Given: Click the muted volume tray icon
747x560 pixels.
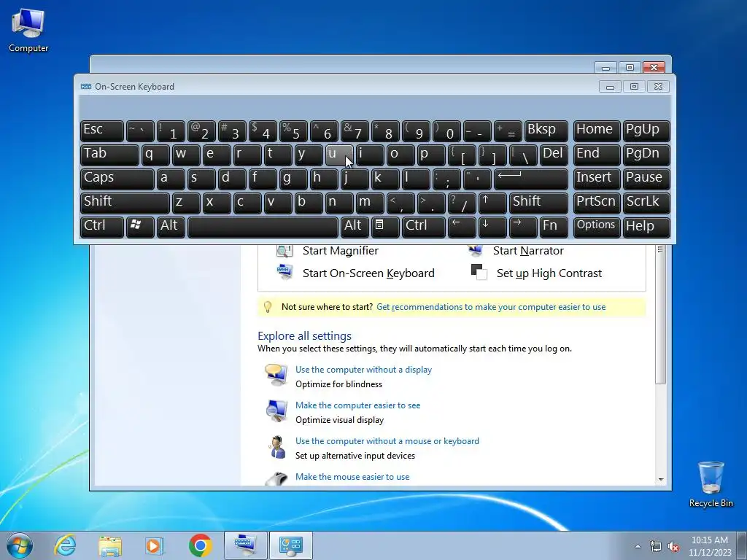Looking at the screenshot, I should tap(673, 547).
